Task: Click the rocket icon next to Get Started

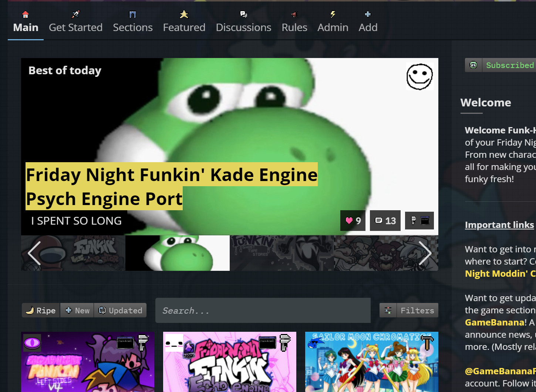Action: (75, 14)
